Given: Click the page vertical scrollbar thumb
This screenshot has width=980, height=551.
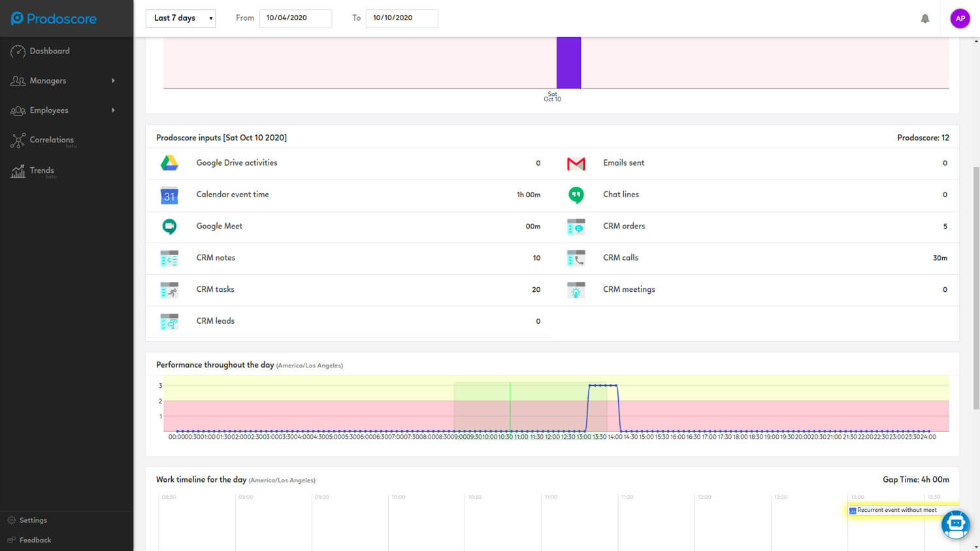Looking at the screenshot, I should point(976,287).
